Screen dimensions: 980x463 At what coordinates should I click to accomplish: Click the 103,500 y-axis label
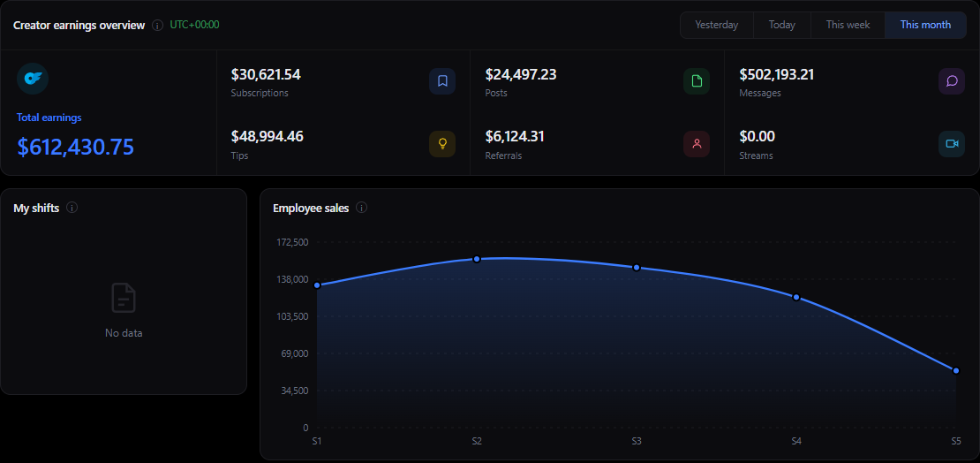click(293, 316)
